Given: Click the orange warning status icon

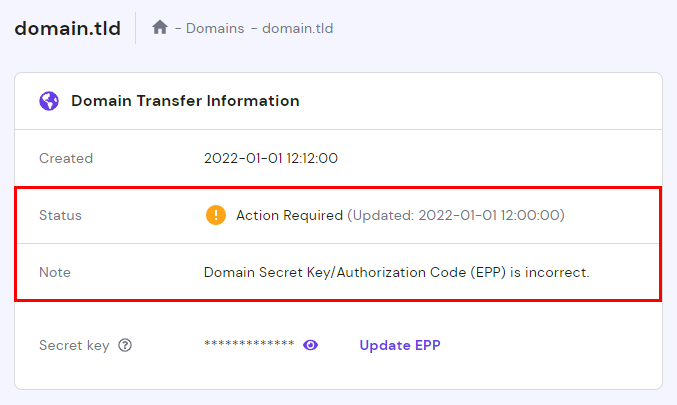Looking at the screenshot, I should point(215,215).
